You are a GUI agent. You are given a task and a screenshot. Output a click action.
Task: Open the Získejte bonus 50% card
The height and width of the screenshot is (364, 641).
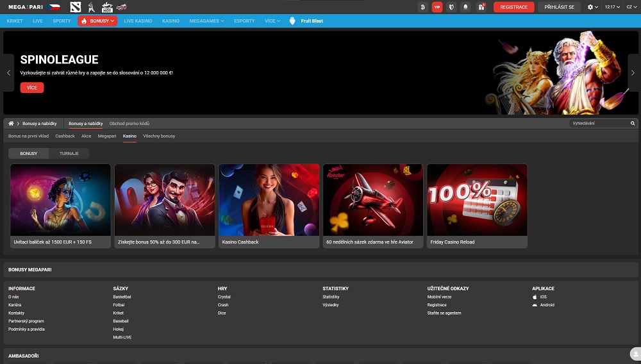pos(165,206)
